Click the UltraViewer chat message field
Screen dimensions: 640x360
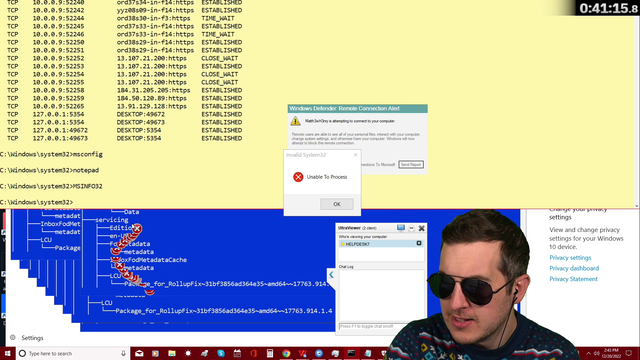coord(371,326)
